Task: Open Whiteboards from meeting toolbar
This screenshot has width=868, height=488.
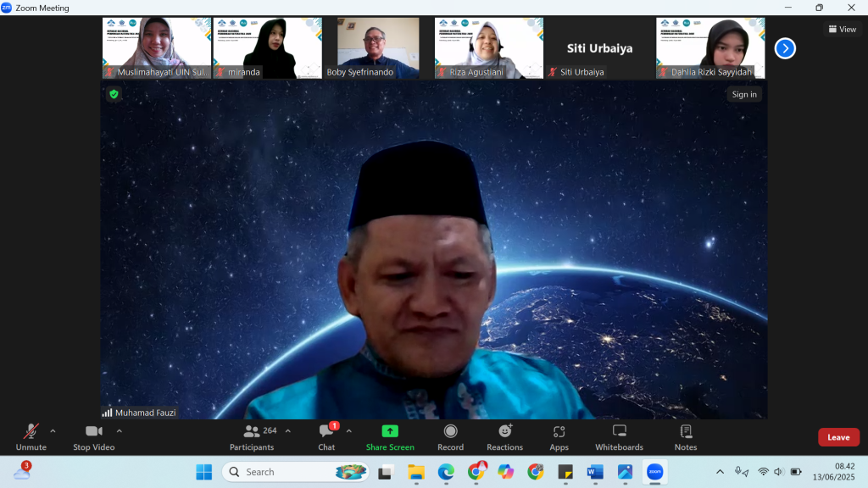Action: point(619,432)
